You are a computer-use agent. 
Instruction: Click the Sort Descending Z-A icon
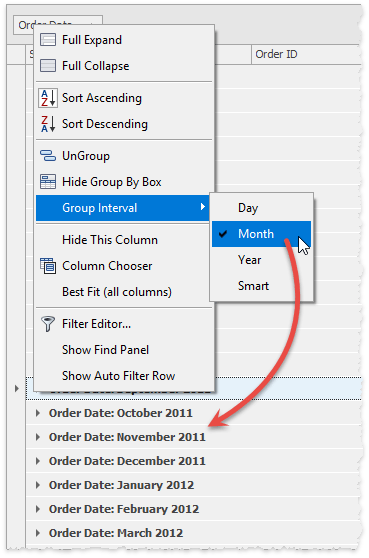(x=48, y=124)
